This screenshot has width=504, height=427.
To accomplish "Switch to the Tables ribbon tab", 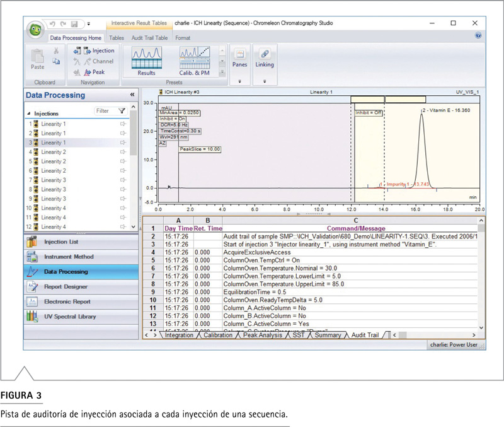I will [117, 38].
